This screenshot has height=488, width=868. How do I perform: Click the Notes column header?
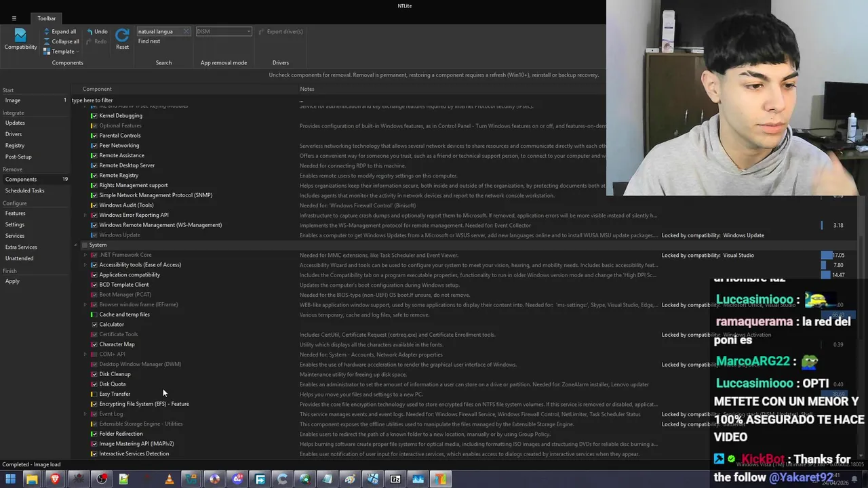(307, 89)
